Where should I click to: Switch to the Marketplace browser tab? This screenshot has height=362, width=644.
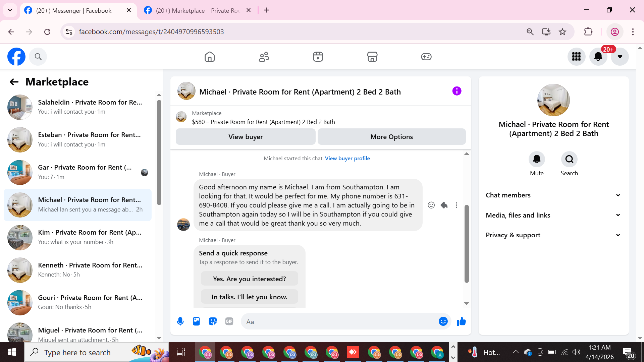point(197,10)
